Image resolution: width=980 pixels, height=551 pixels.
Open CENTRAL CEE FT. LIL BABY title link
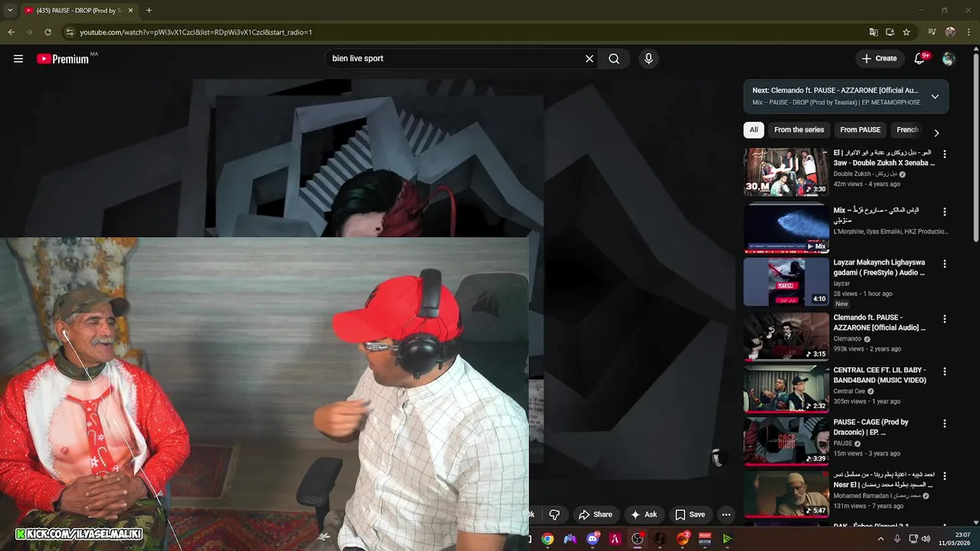click(x=880, y=375)
